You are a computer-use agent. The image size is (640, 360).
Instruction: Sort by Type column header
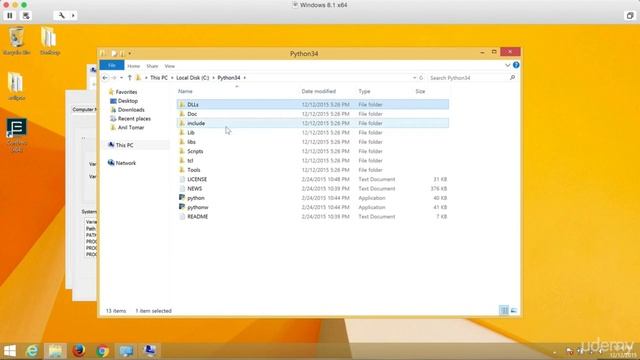click(364, 91)
